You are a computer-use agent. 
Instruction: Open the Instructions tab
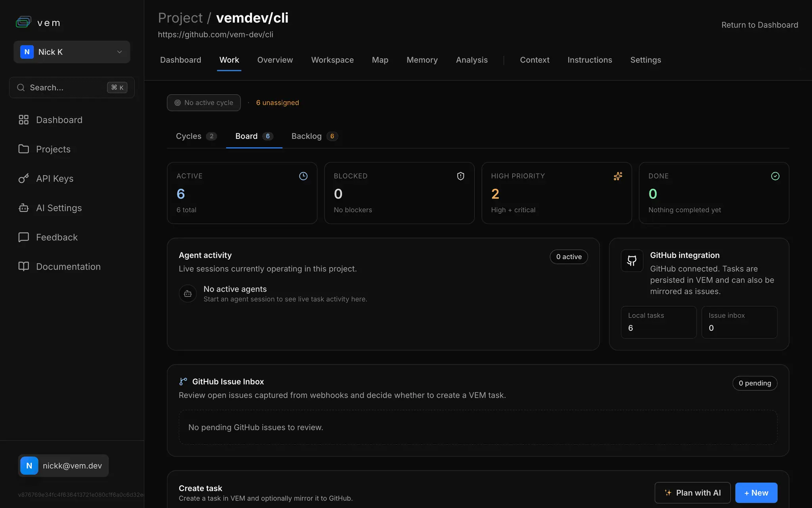point(590,60)
